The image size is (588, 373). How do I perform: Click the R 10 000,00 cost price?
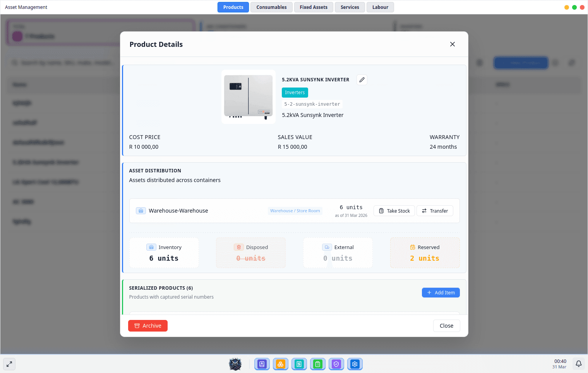click(x=144, y=147)
